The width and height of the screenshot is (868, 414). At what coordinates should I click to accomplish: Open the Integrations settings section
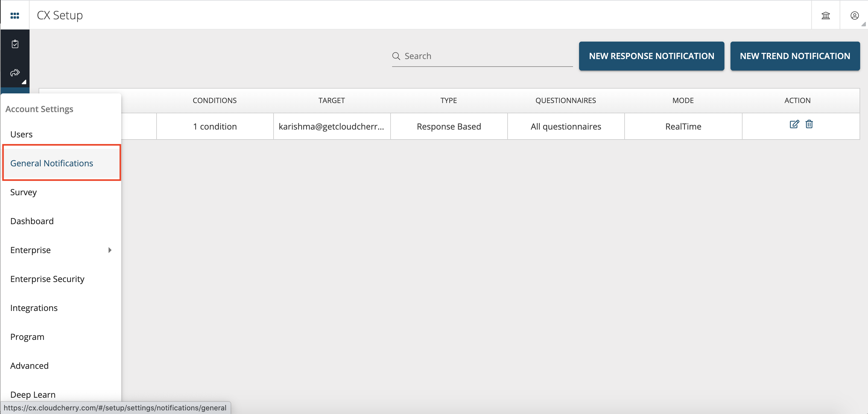(34, 307)
